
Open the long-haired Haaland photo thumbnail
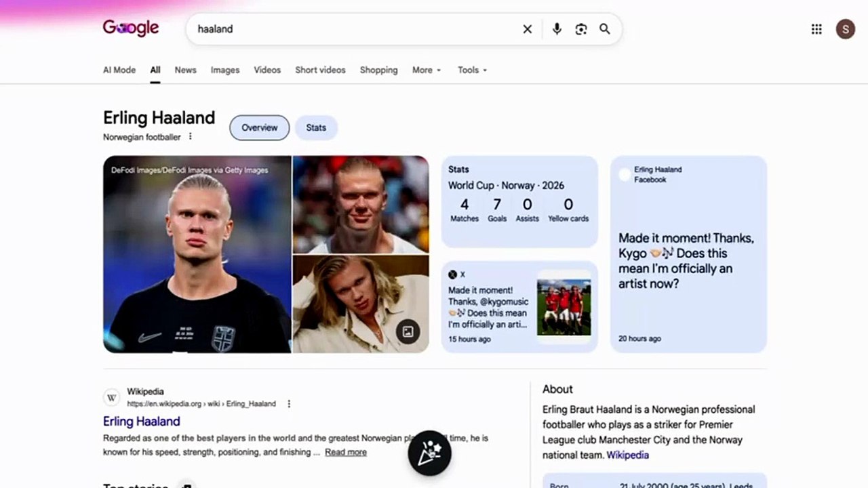[361, 304]
